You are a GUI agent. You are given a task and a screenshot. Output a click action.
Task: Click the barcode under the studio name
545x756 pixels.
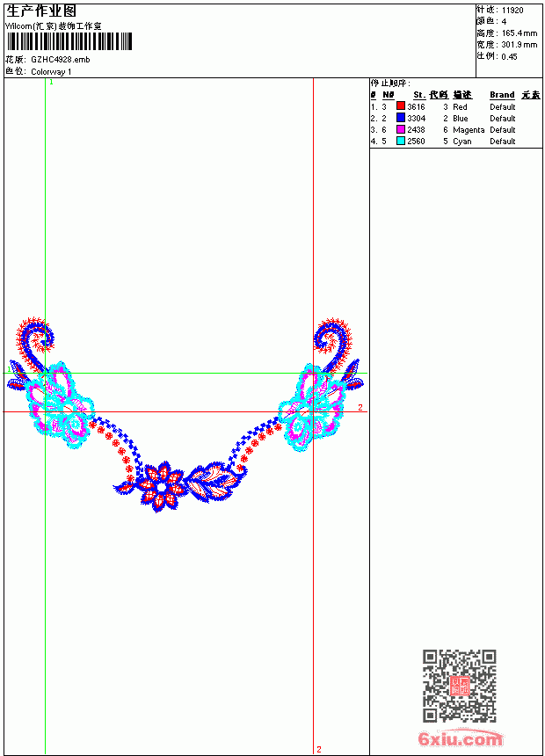point(69,41)
